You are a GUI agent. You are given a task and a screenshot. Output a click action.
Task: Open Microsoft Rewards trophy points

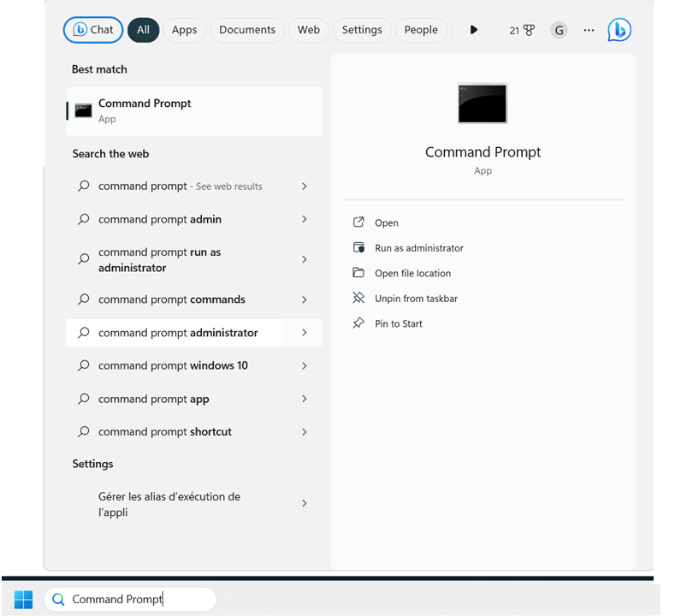522,30
